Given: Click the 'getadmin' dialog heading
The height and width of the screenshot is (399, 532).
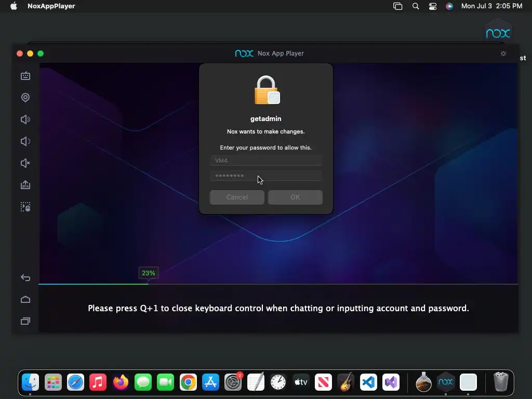Looking at the screenshot, I should tap(265, 119).
